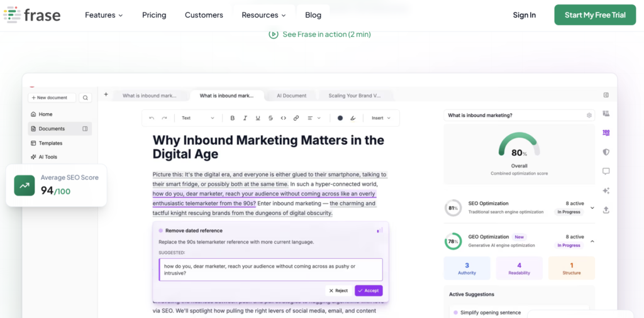Viewport: 644px width, 318px height.
Task: Click the export upload icon in the right rail
Action: coord(606,210)
